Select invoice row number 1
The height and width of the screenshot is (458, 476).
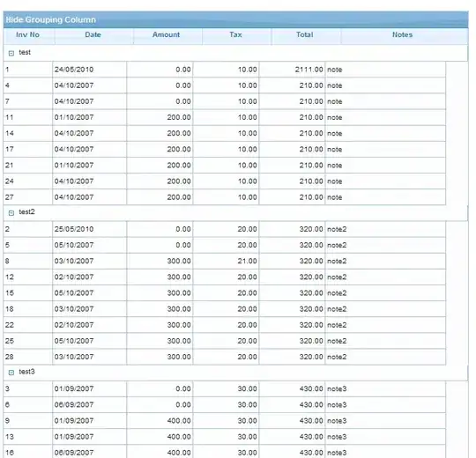(x=225, y=70)
